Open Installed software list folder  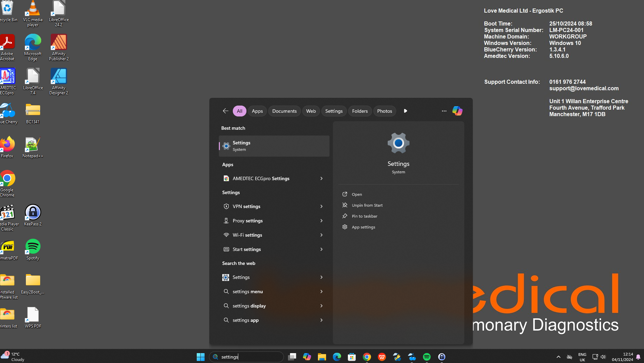(x=9, y=286)
